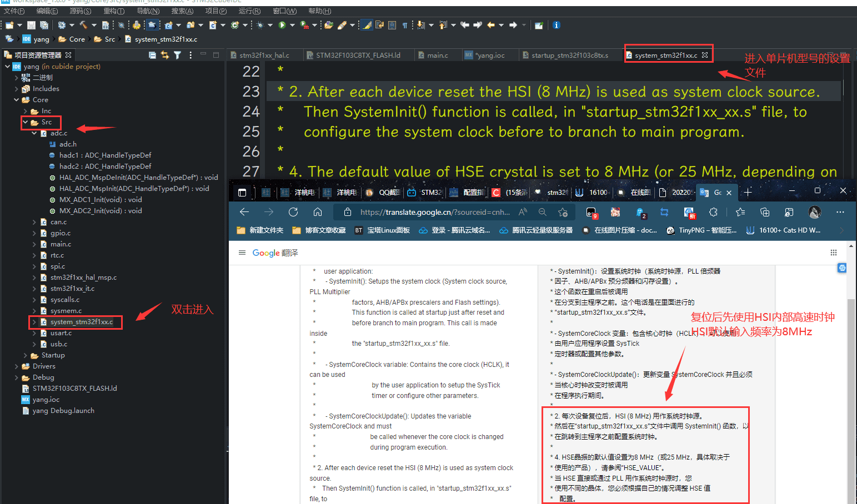Click the translate.google.cn address bar
Screen dimensions: 857x504
[434, 212]
